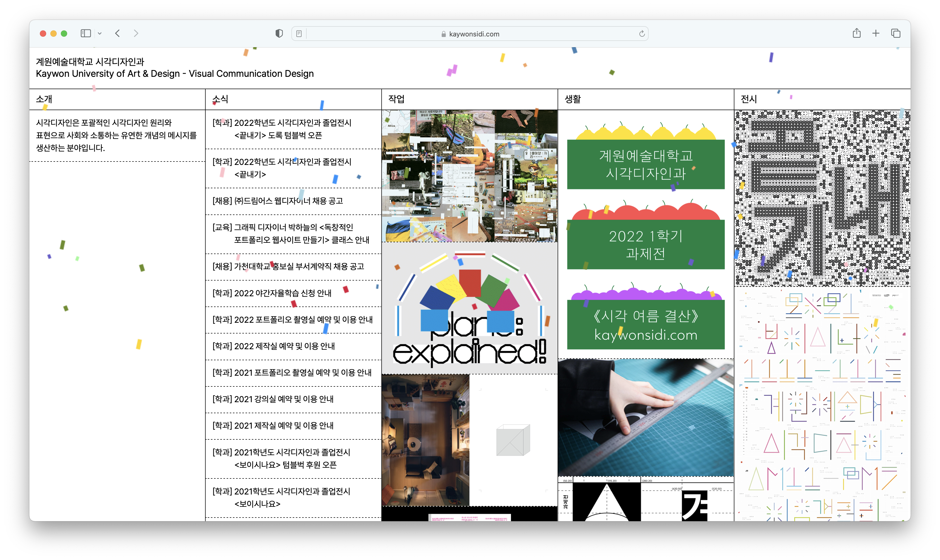The width and height of the screenshot is (940, 560).
Task: Show Reader view icon in address bar
Action: [299, 34]
